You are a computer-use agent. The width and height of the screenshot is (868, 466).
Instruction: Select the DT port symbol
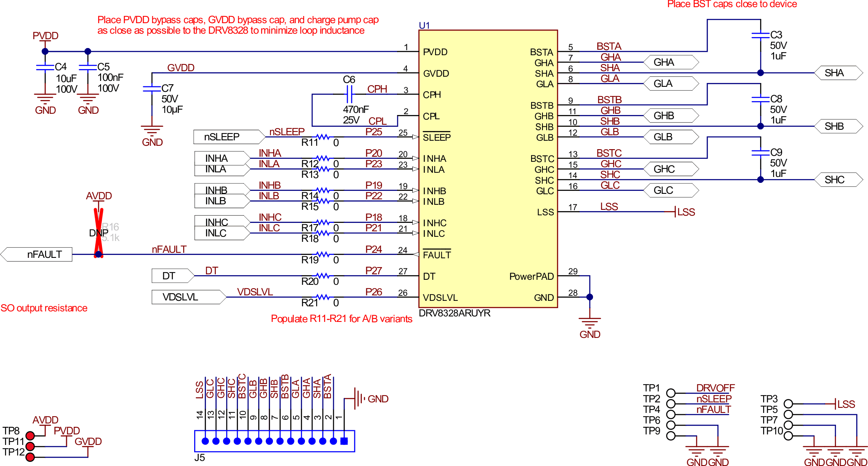coord(173,276)
